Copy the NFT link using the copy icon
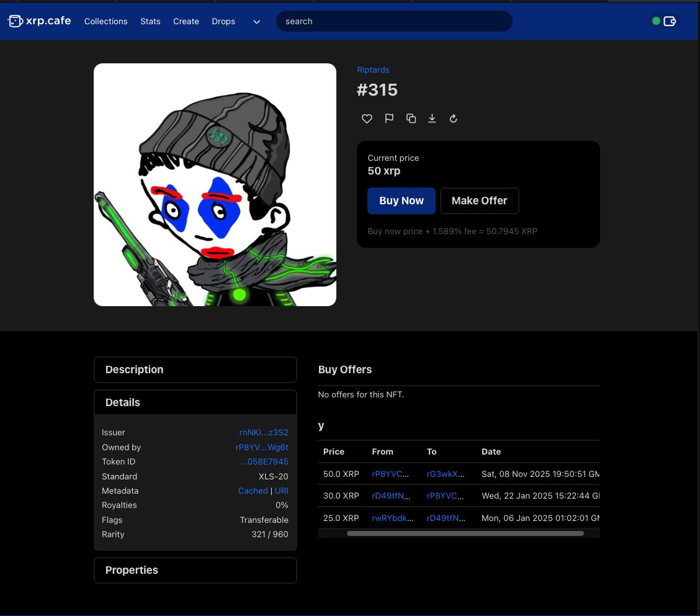Image resolution: width=700 pixels, height=616 pixels. [411, 118]
